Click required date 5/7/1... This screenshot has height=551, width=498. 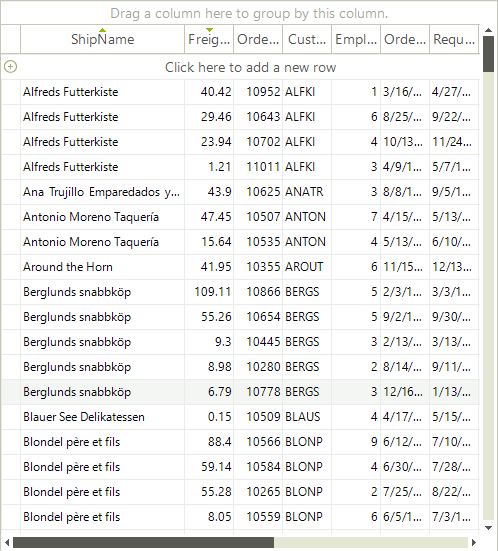click(x=451, y=167)
